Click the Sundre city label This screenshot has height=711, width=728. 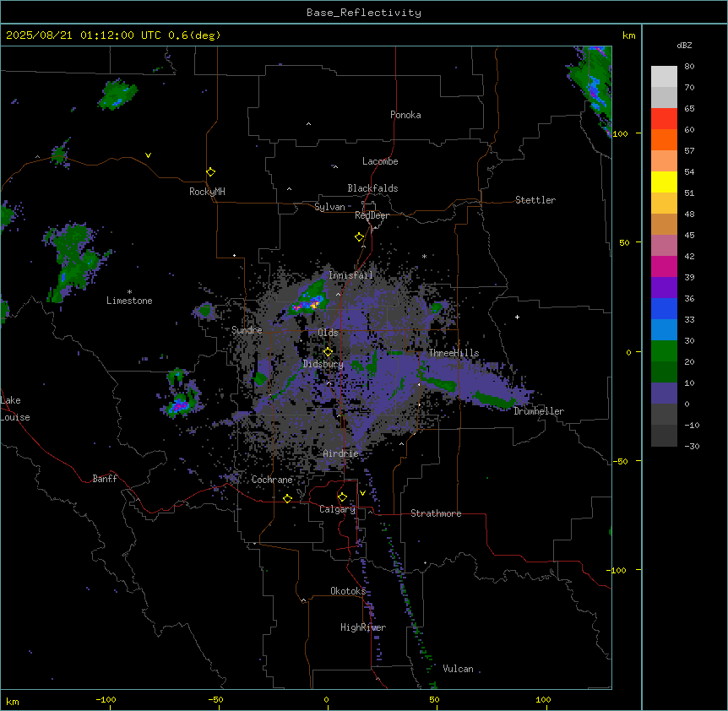tap(247, 330)
